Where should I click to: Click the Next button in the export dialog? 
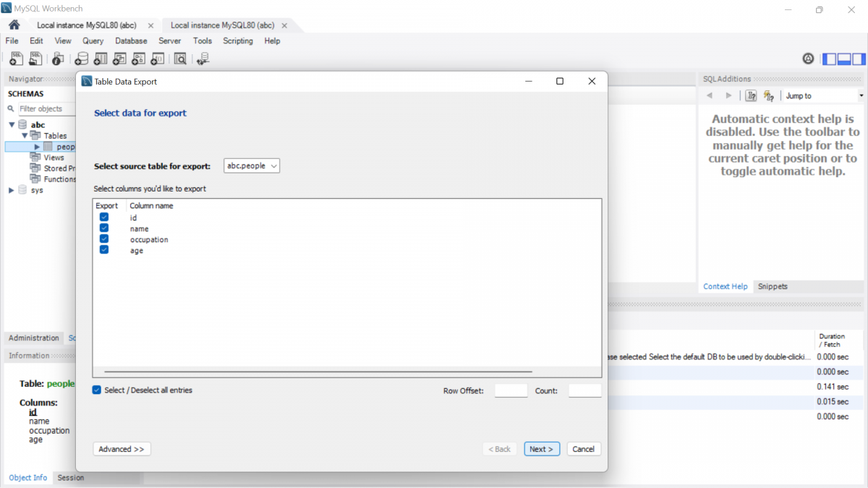point(541,448)
